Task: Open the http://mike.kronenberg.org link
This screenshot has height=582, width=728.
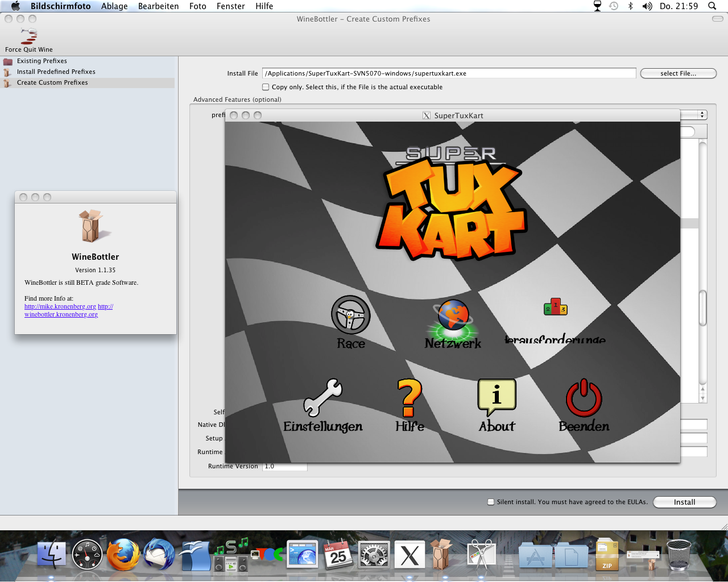Action: click(60, 306)
